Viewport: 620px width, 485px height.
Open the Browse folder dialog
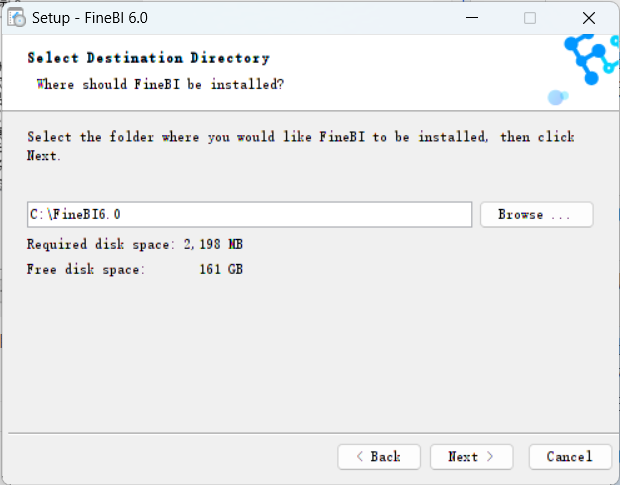(x=537, y=215)
